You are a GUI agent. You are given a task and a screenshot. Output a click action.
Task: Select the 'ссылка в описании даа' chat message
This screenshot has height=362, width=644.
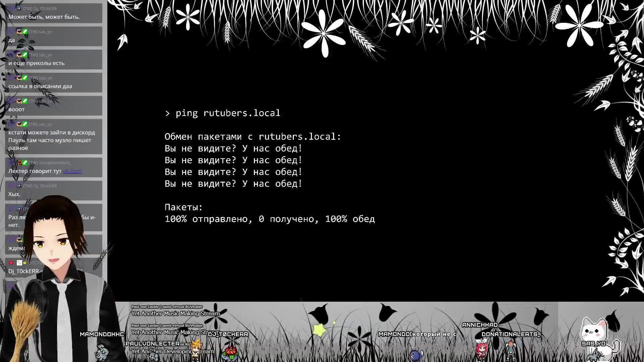[x=40, y=86]
